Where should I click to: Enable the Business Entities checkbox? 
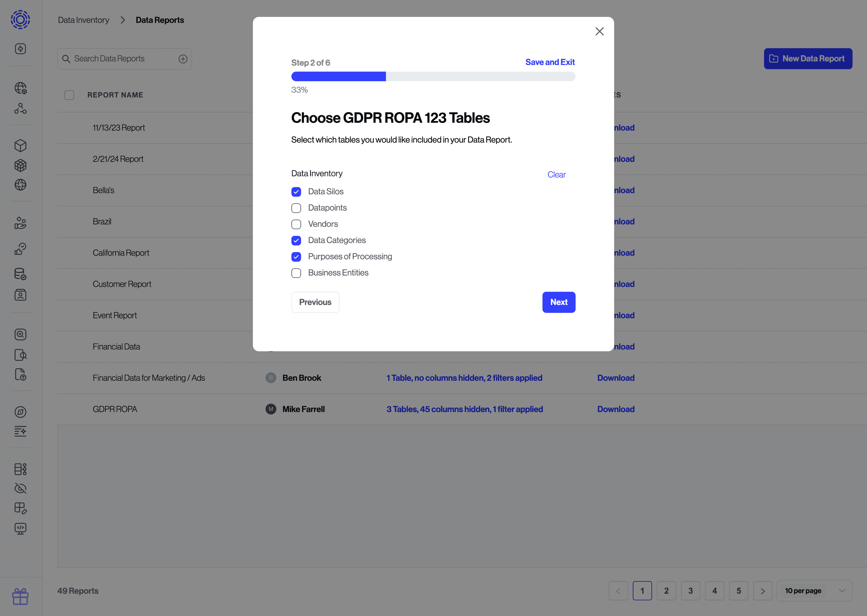pos(296,273)
